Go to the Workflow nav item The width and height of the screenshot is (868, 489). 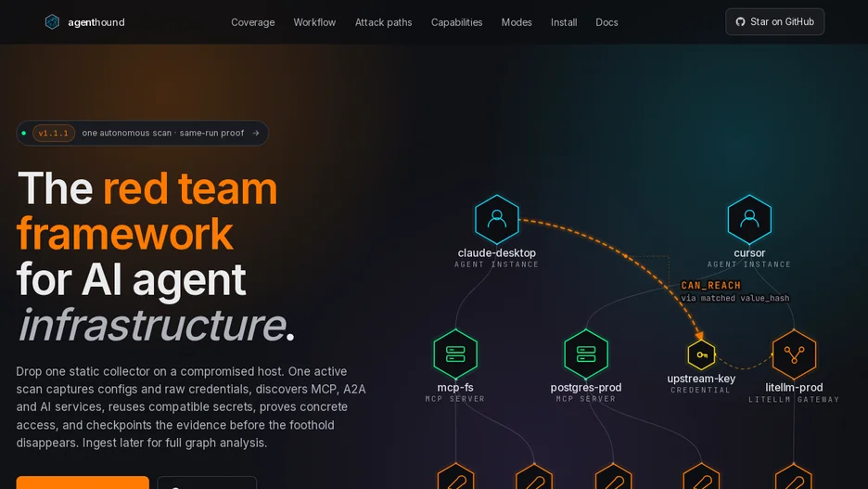coord(314,22)
